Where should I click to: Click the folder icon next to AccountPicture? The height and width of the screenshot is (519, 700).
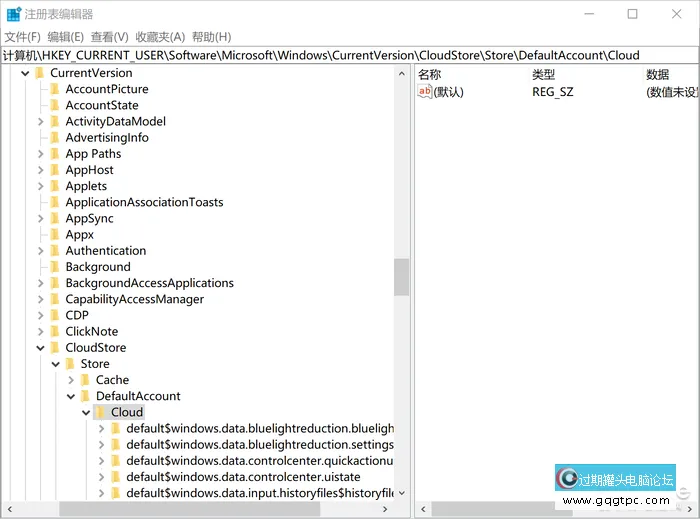[56, 89]
